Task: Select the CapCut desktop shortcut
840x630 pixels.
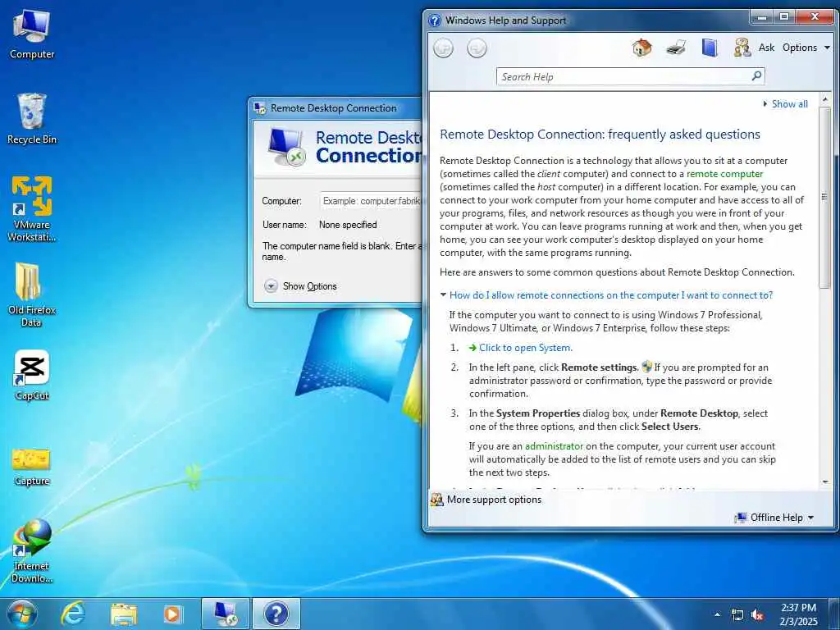Action: click(32, 375)
